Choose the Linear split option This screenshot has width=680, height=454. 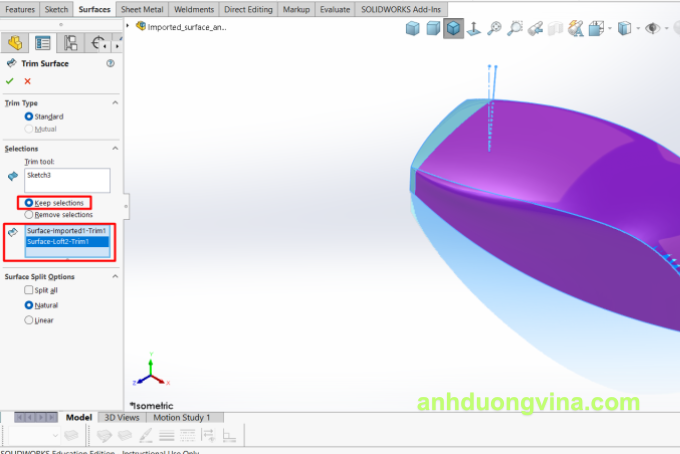tap(29, 320)
